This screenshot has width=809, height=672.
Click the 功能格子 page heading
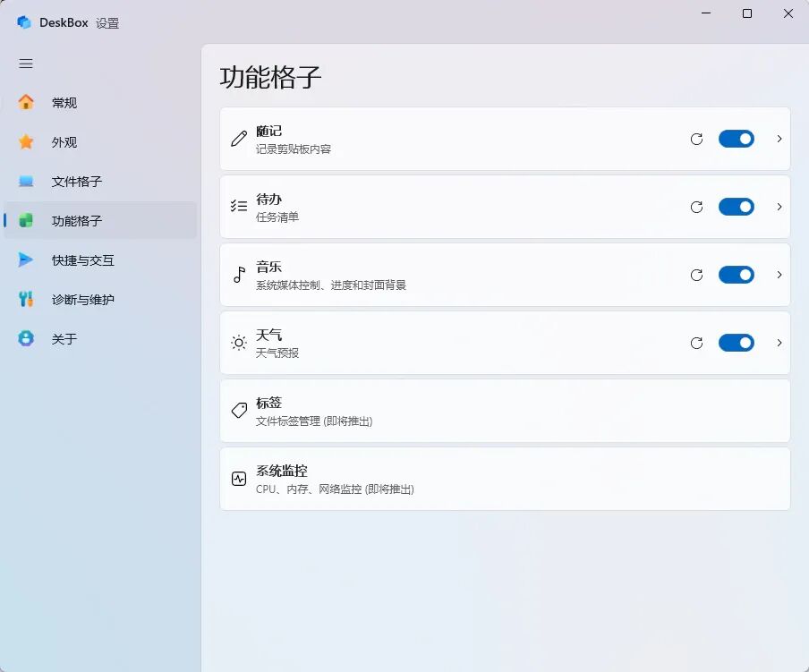click(x=270, y=77)
